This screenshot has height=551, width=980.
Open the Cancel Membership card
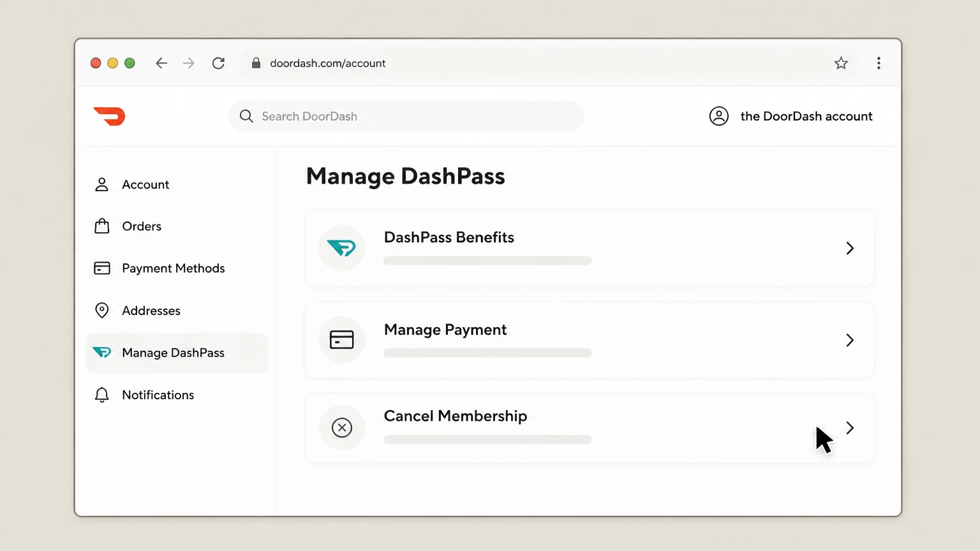click(x=590, y=427)
